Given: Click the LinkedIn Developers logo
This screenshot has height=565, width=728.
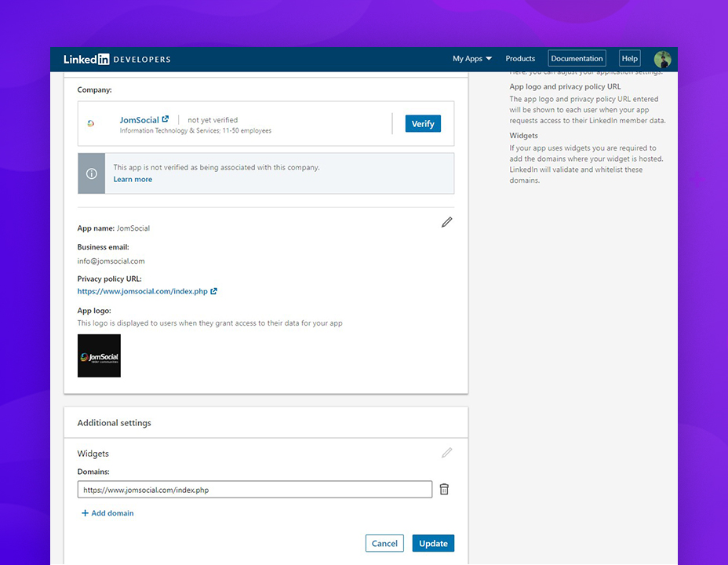Looking at the screenshot, I should [x=117, y=59].
